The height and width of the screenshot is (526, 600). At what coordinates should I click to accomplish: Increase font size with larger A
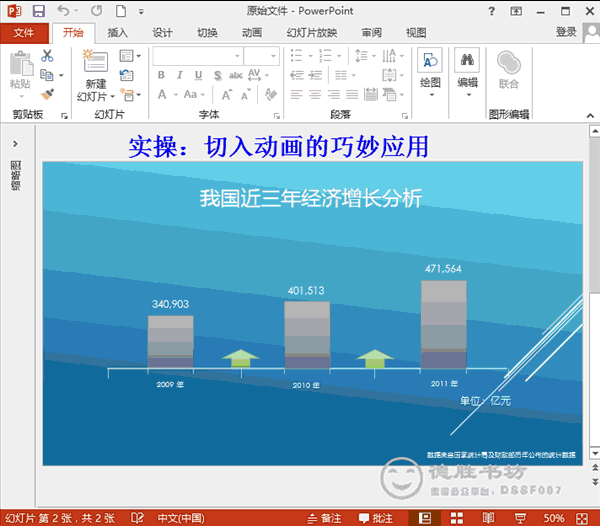pyautogui.click(x=227, y=94)
